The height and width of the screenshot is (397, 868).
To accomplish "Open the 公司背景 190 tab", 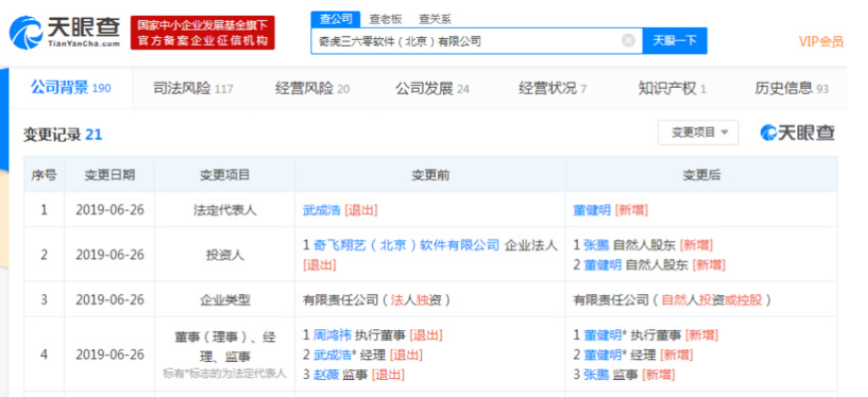I will [x=71, y=88].
